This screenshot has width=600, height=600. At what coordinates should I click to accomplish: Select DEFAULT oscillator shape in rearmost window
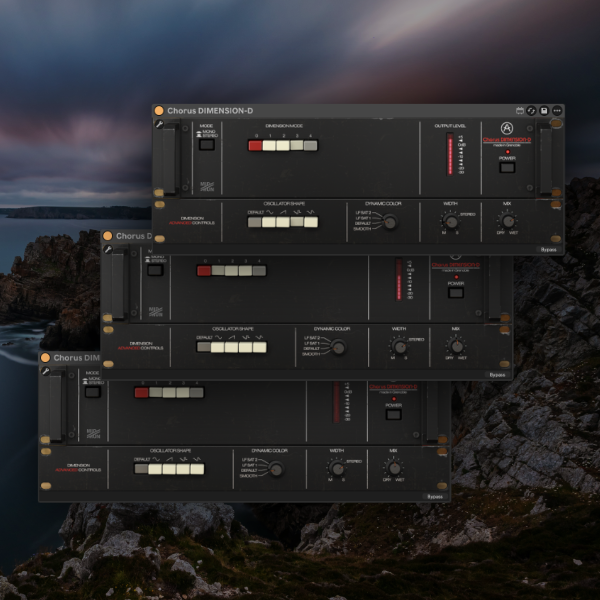point(141,469)
